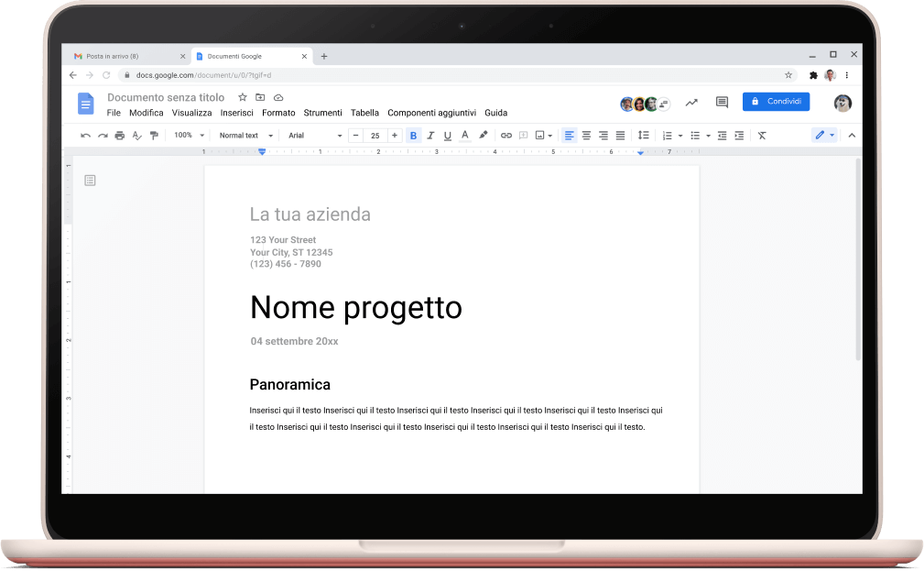Click the blue Condividi button

(776, 102)
